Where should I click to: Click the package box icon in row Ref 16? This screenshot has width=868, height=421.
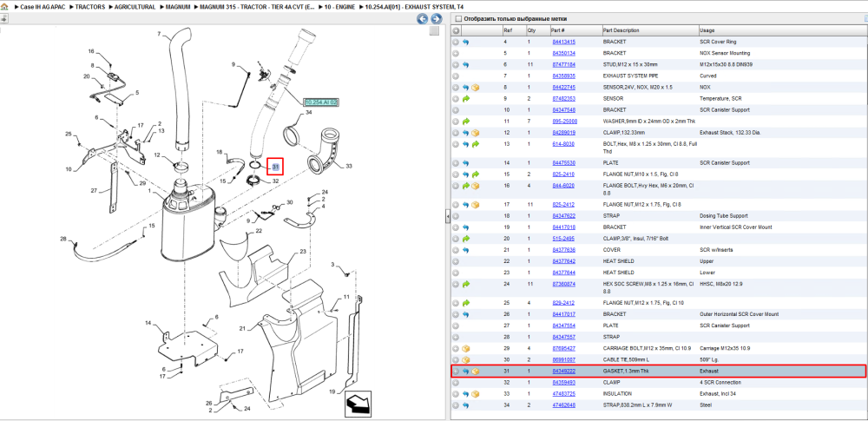[476, 186]
